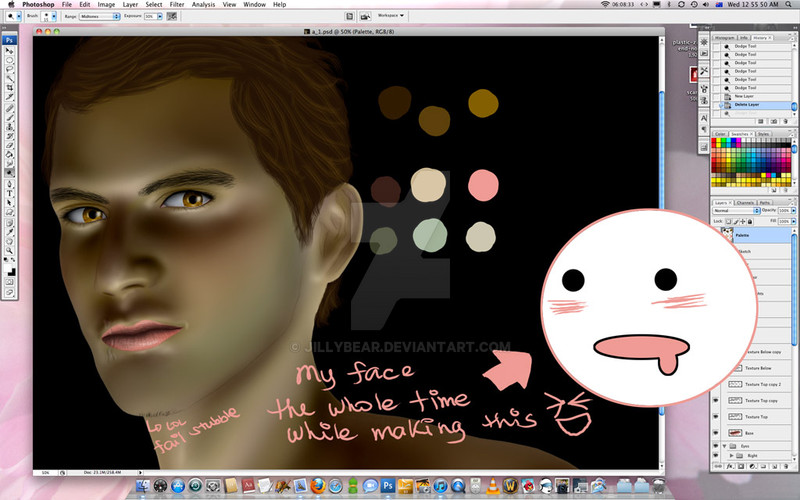Open the Workspace dropdown

[390, 16]
